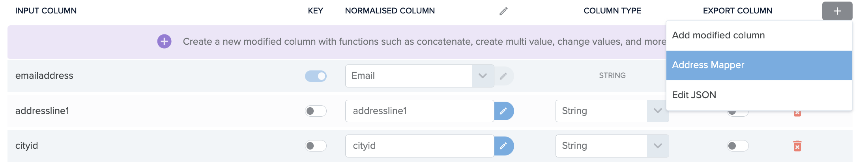The width and height of the screenshot is (868, 163).
Task: Delete the cityid row with trash icon
Action: (x=797, y=146)
